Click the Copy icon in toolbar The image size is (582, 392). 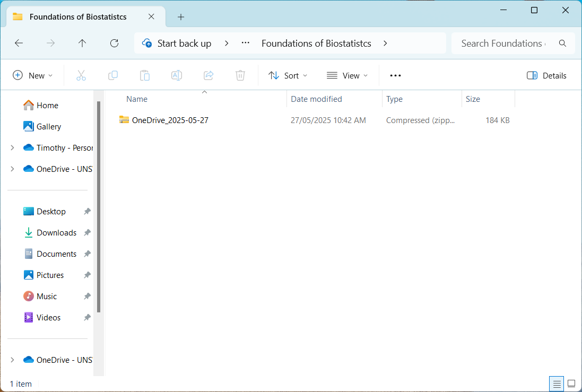point(113,75)
